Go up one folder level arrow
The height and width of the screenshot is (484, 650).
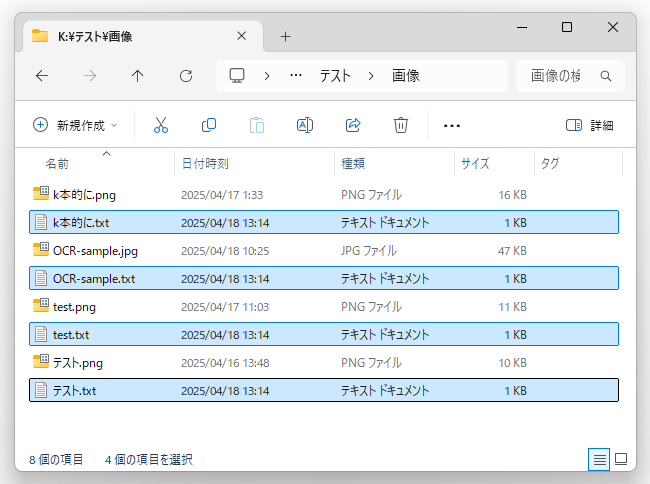[x=137, y=76]
